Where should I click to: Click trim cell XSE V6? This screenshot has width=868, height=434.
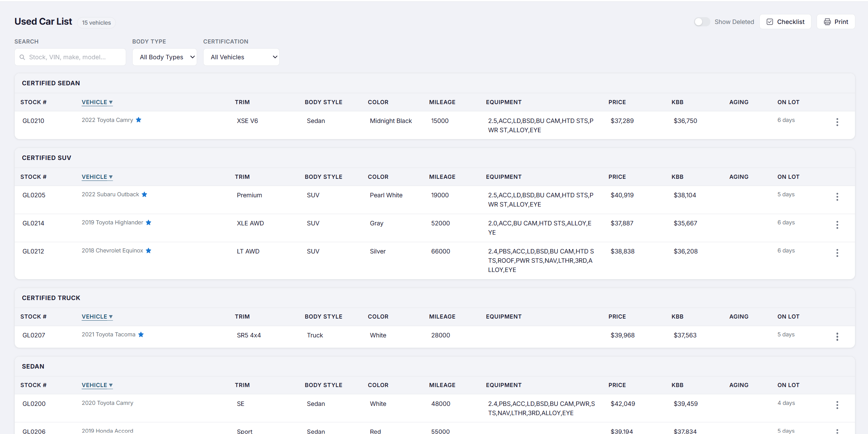click(x=247, y=121)
